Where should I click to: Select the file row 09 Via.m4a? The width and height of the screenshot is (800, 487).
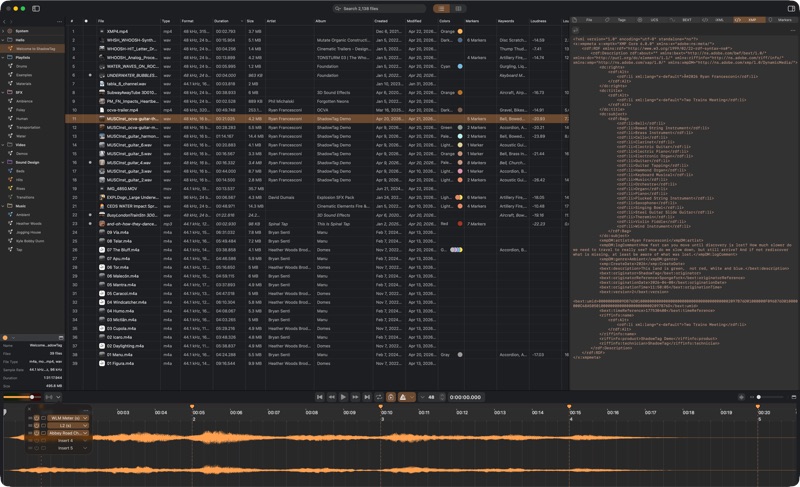(317, 232)
